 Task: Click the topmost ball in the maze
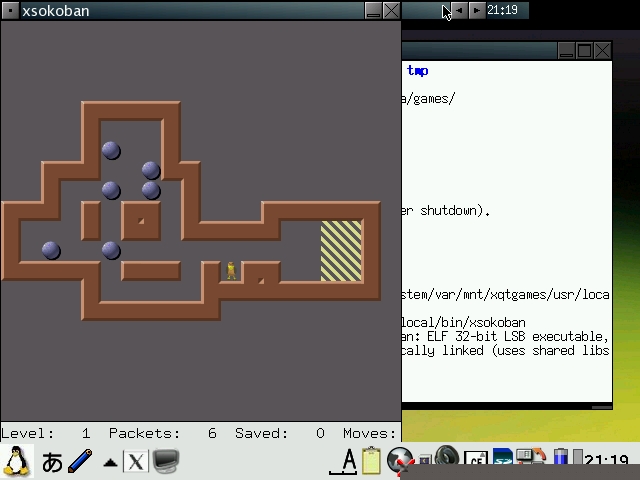coord(111,151)
